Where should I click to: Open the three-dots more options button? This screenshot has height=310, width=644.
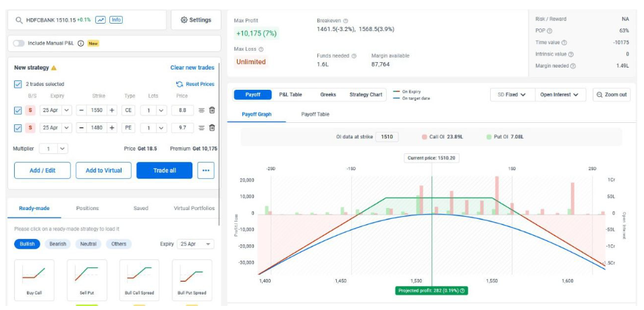206,170
